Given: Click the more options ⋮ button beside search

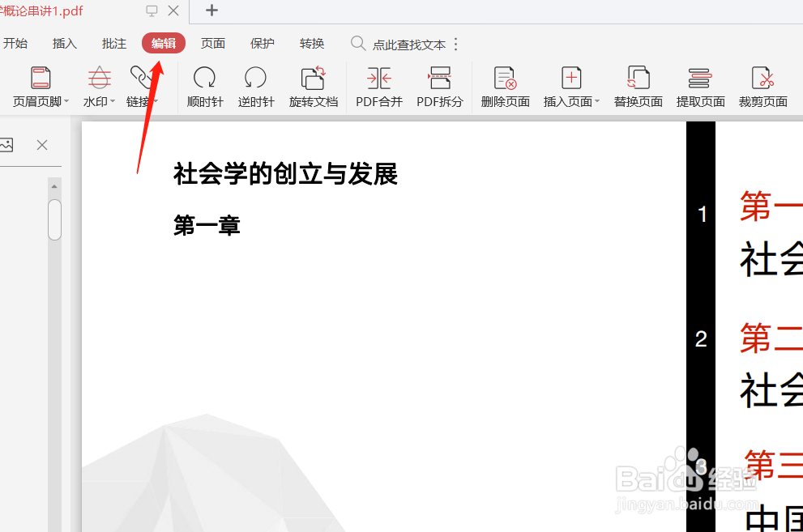Looking at the screenshot, I should click(x=455, y=44).
